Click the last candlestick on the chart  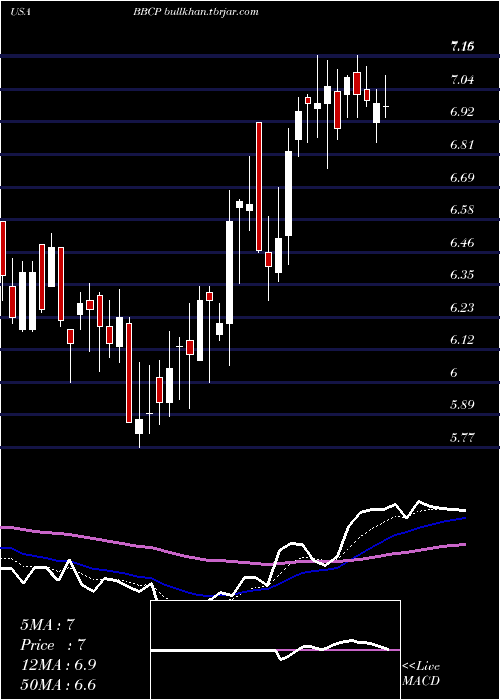click(386, 106)
